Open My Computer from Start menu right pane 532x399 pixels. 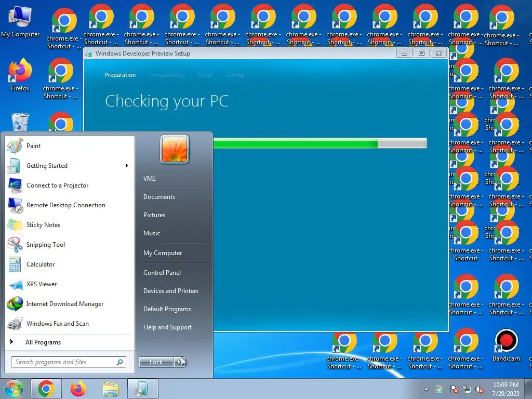(x=163, y=253)
